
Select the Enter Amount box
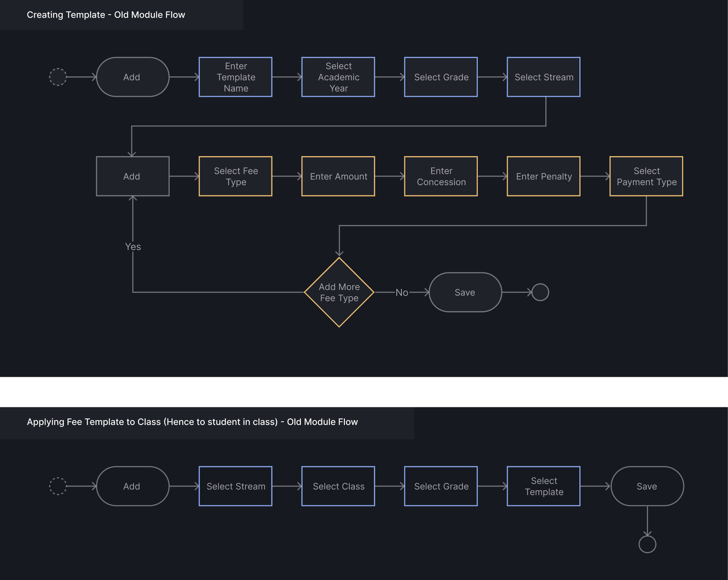coord(338,176)
